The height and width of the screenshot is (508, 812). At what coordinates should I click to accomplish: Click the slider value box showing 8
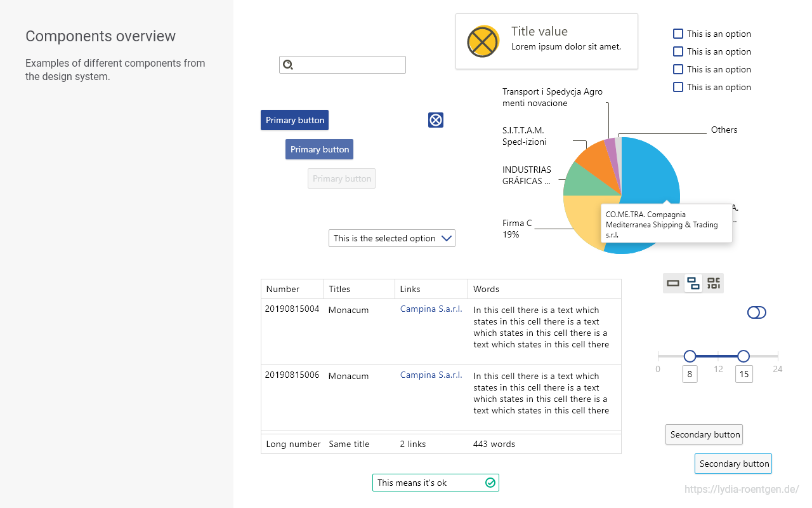pos(690,374)
